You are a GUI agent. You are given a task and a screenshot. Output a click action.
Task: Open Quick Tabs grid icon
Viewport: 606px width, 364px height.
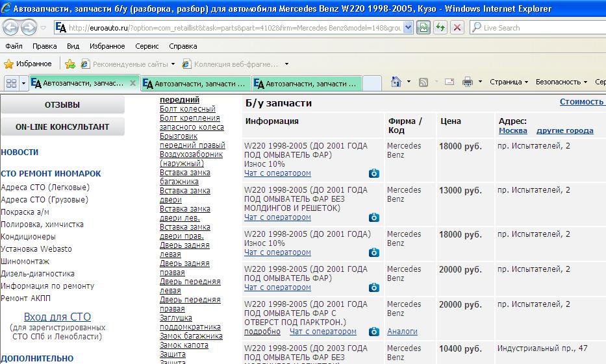(11, 83)
